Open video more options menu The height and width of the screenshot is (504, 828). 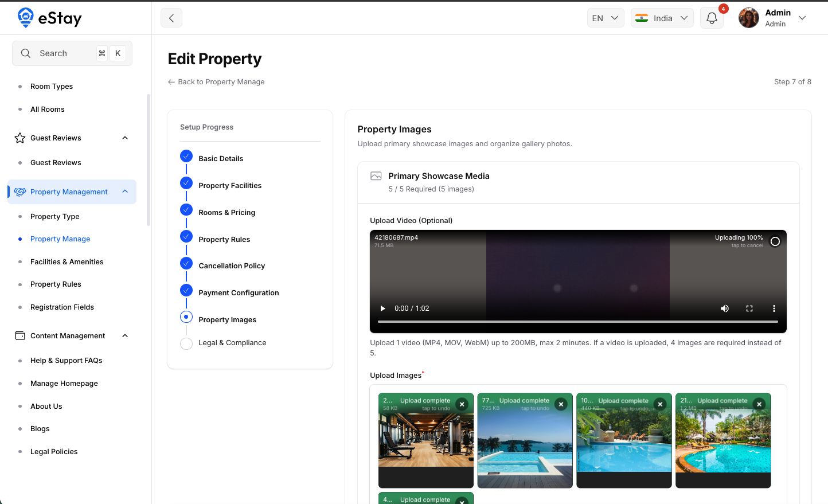[x=774, y=308]
